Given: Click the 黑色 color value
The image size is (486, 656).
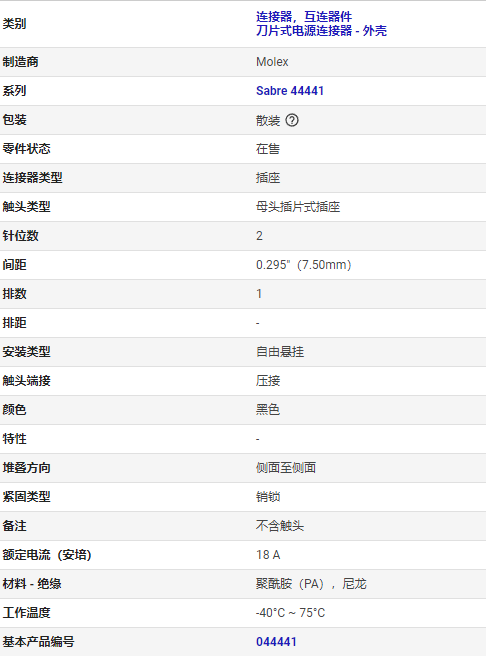Looking at the screenshot, I should [x=268, y=410].
